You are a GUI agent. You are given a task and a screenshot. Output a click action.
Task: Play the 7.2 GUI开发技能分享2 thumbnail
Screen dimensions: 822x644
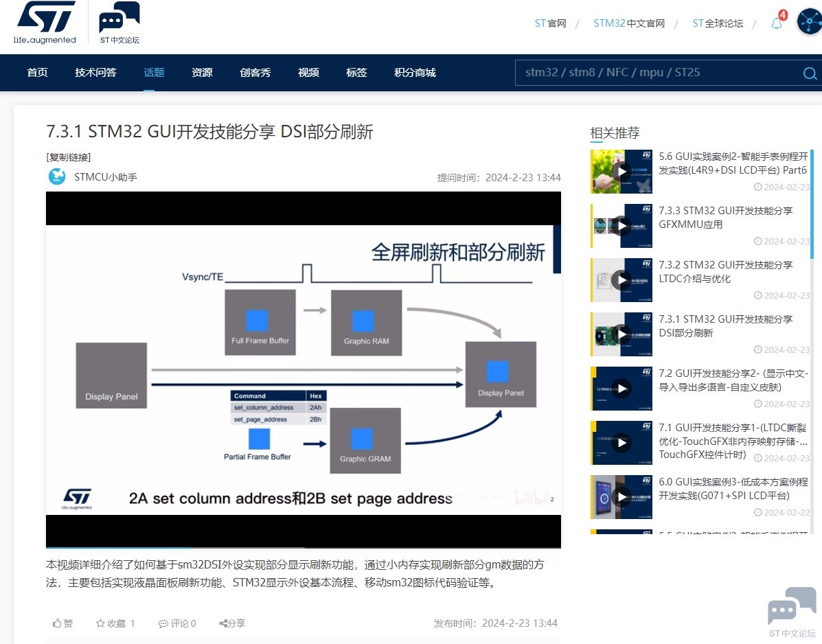pos(621,389)
